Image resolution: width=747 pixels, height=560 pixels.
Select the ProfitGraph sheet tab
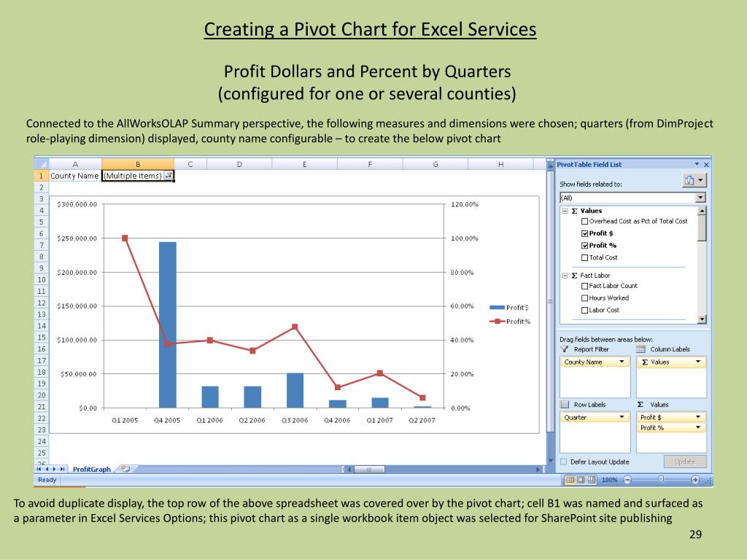coord(91,469)
